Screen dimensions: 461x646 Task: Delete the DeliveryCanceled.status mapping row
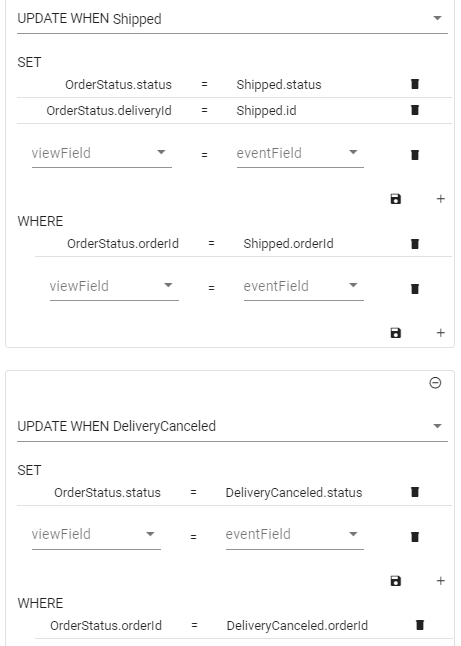coord(415,492)
